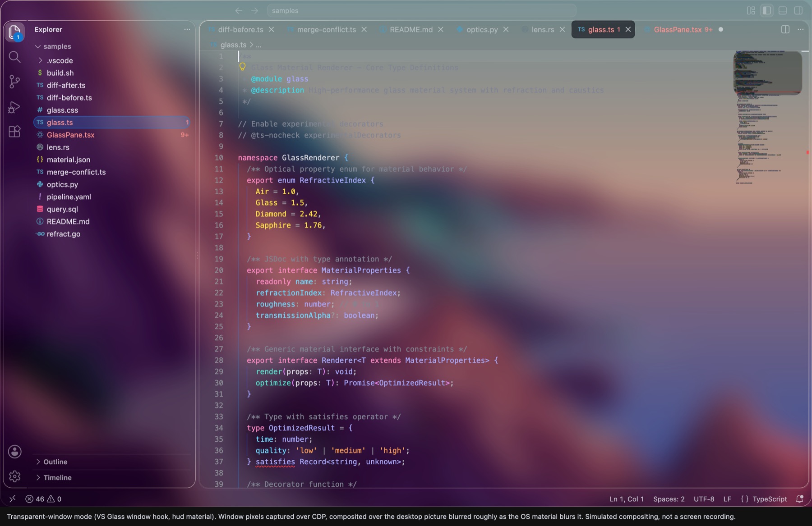
Task: Change indentation via Spaces: 2
Action: [x=669, y=499]
